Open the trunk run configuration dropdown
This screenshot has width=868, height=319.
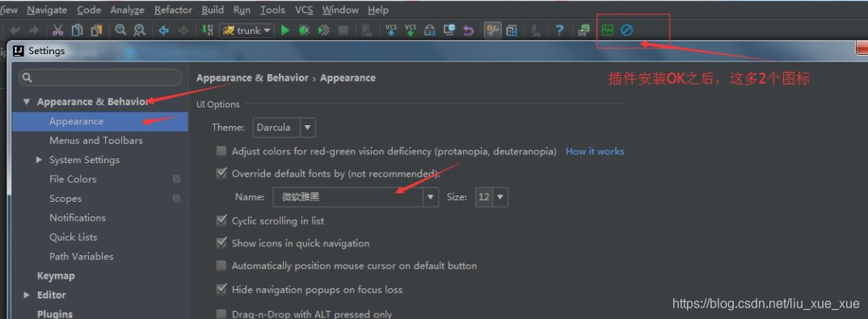pos(246,31)
